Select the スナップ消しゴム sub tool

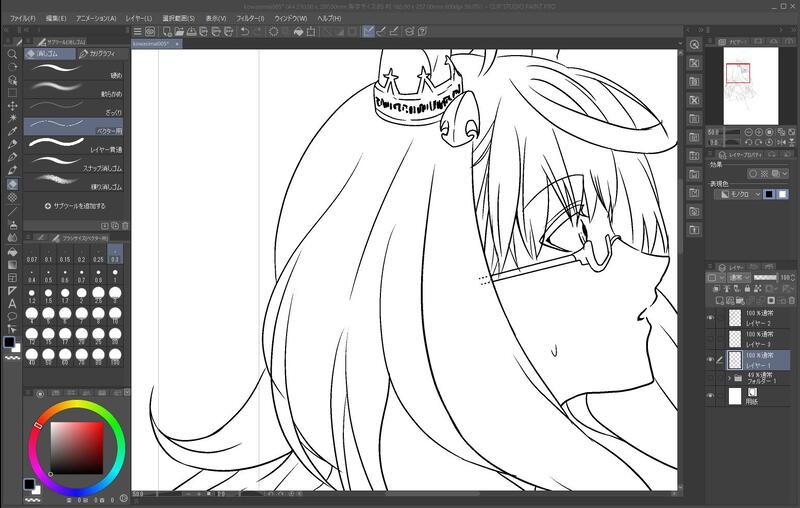(73, 163)
